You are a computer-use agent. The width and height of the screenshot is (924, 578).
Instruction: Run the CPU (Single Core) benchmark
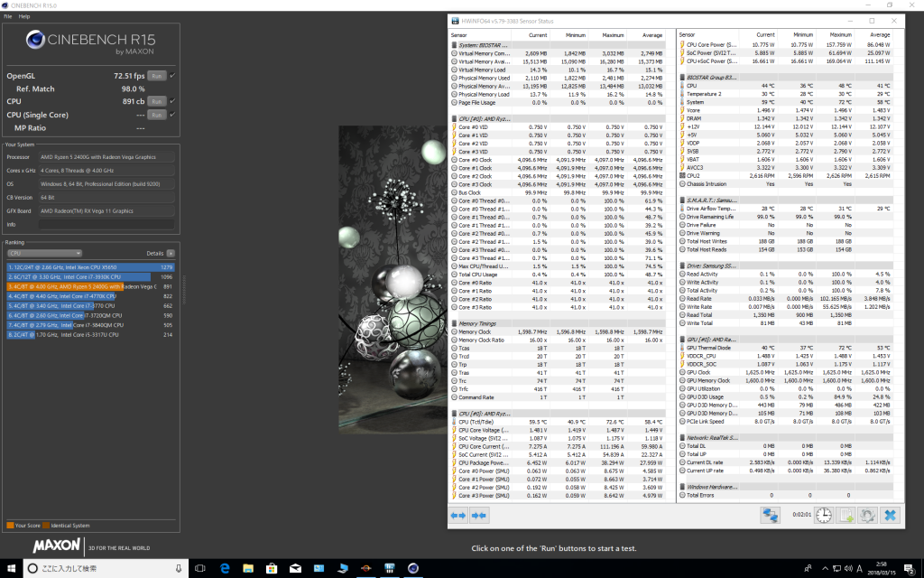156,115
